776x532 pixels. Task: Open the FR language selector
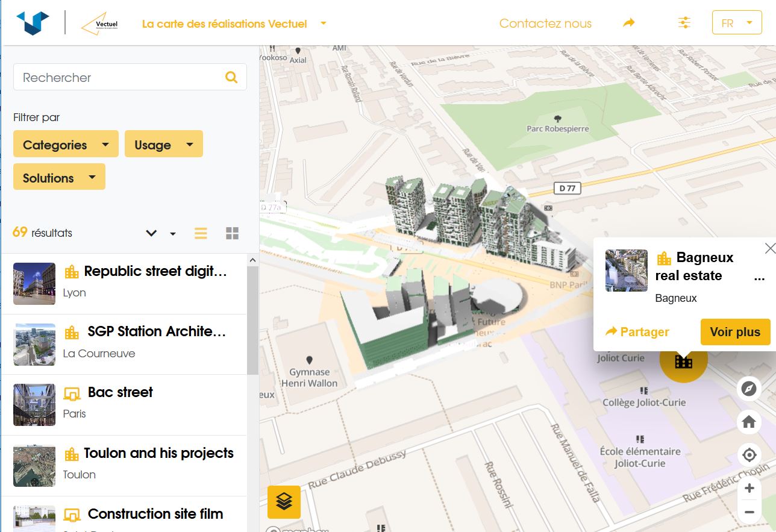pyautogui.click(x=737, y=23)
